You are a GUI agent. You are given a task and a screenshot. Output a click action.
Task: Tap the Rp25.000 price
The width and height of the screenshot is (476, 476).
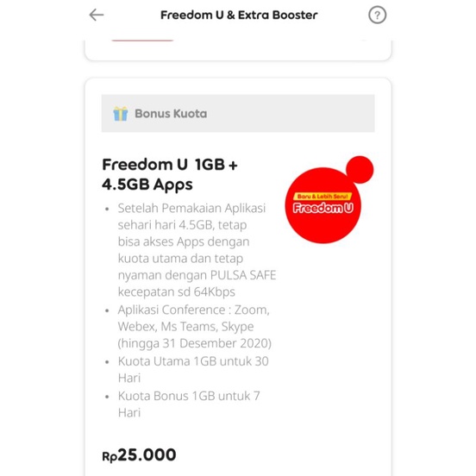click(x=139, y=455)
